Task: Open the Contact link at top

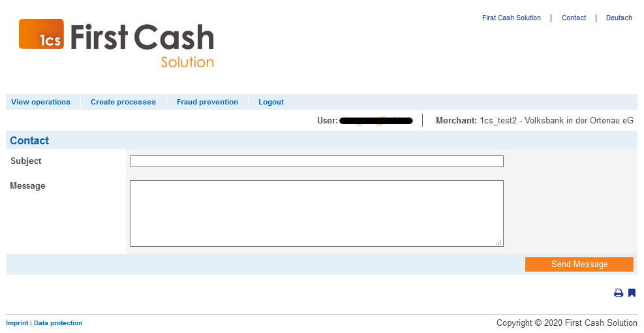Action: 574,18
